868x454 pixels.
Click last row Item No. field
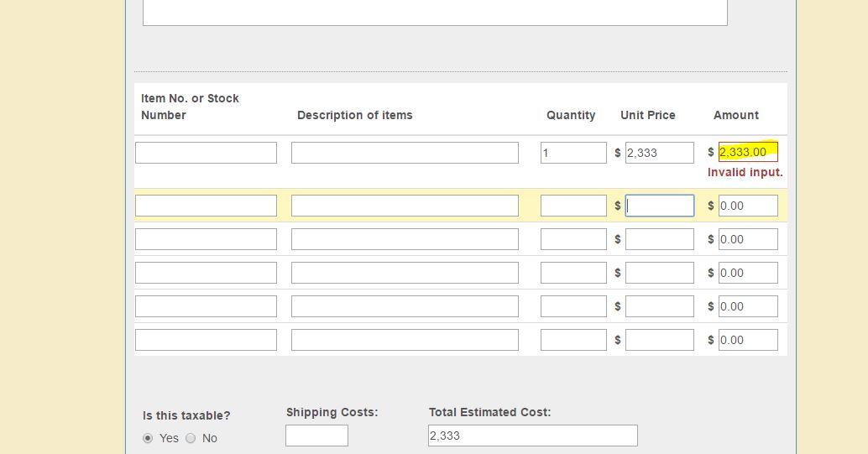206,340
